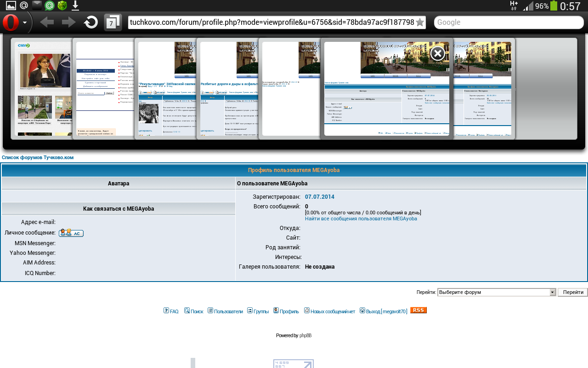Log out via 'Выход [megavolt70]'

coord(383,311)
